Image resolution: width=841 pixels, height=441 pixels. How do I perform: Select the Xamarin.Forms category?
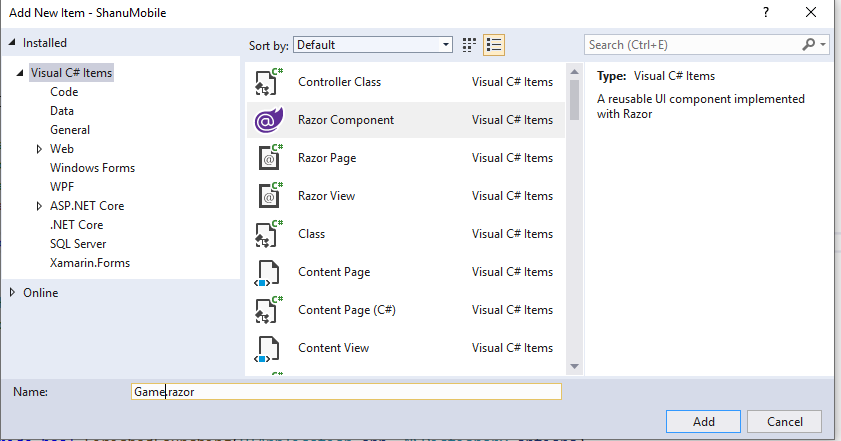(90, 263)
